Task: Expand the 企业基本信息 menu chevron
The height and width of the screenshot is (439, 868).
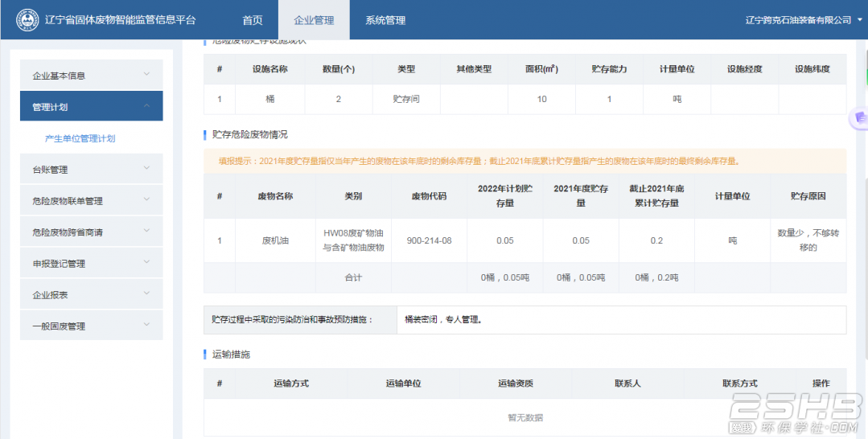Action: [146, 74]
